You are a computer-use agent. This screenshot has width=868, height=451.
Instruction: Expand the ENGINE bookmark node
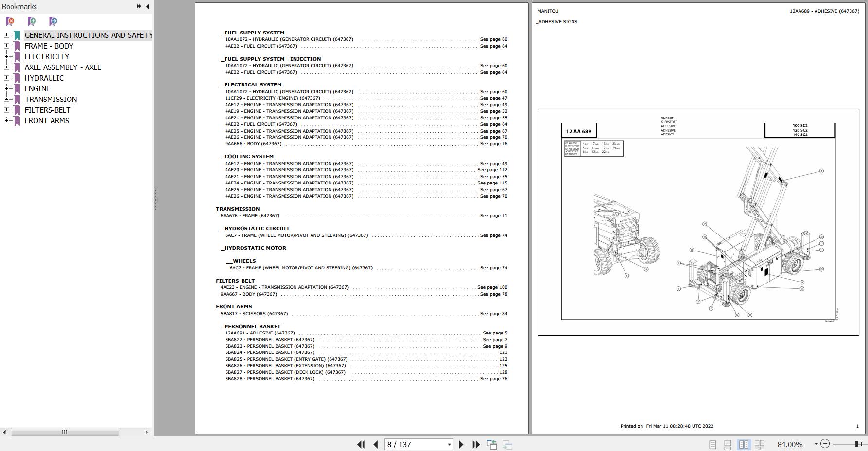[6, 88]
